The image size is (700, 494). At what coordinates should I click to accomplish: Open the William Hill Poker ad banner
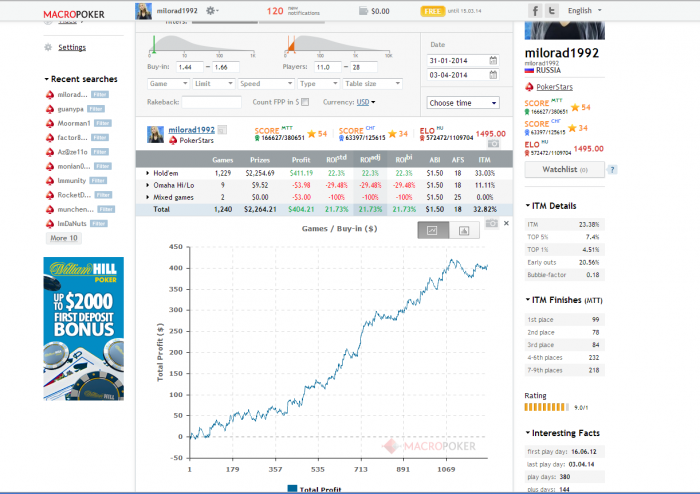tap(83, 328)
